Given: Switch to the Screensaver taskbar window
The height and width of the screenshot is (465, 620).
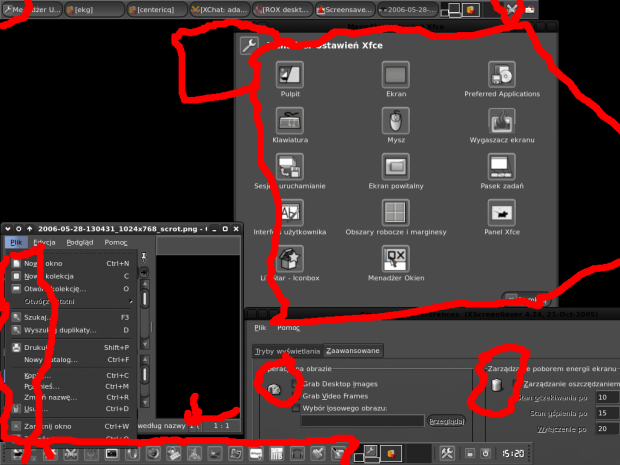Looking at the screenshot, I should coord(345,9).
